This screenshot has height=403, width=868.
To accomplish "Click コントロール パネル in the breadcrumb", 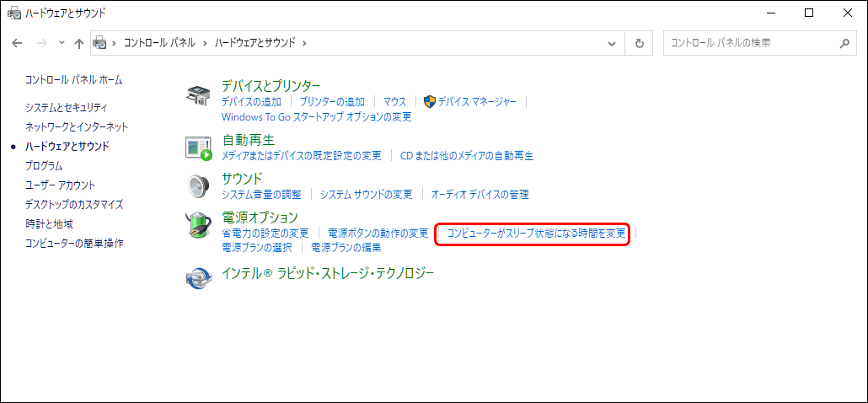I will pos(159,43).
